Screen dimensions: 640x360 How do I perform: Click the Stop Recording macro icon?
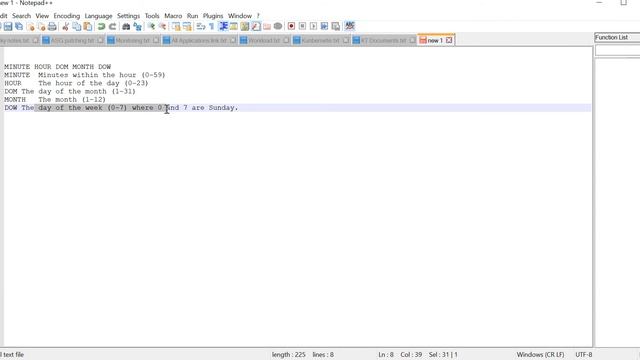pos(302,27)
